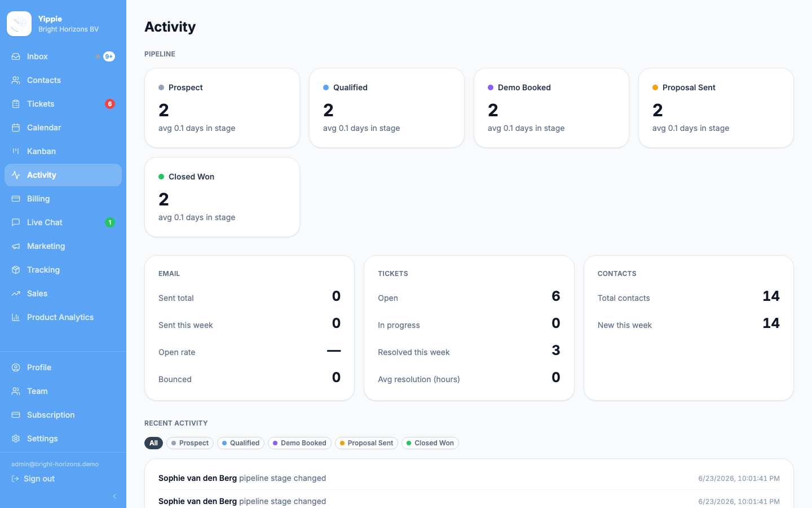Click the Subscription card icon
This screenshot has height=508, width=812.
16,415
